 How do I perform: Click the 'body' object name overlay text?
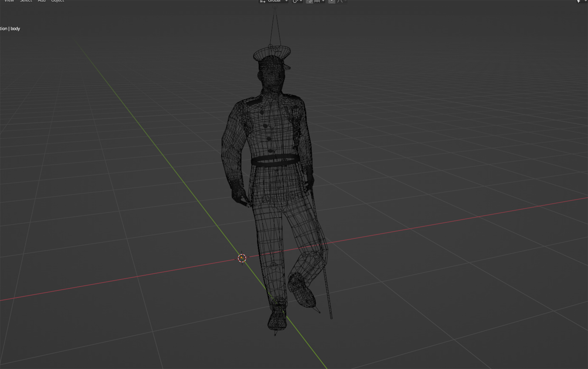(15, 29)
